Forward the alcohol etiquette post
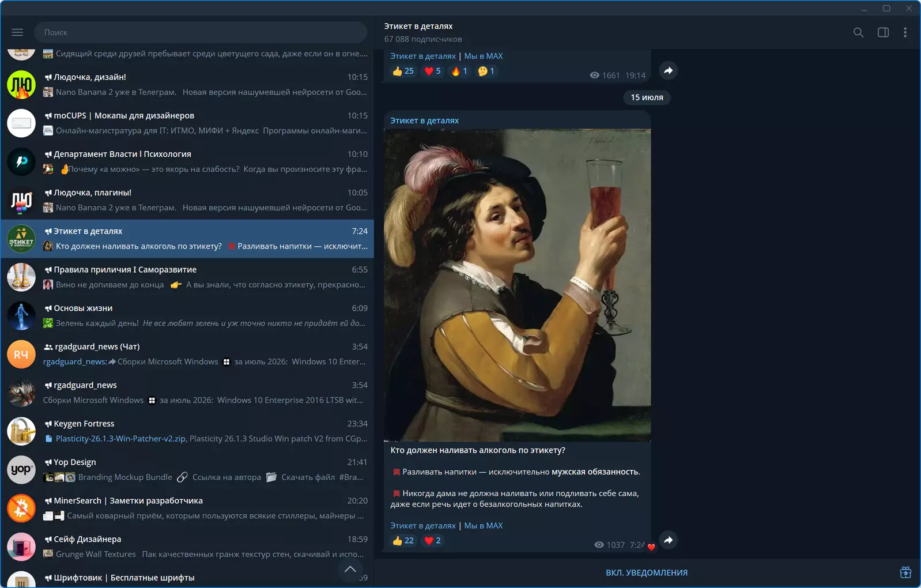Screen dimensions: 921x588 pyautogui.click(x=668, y=540)
